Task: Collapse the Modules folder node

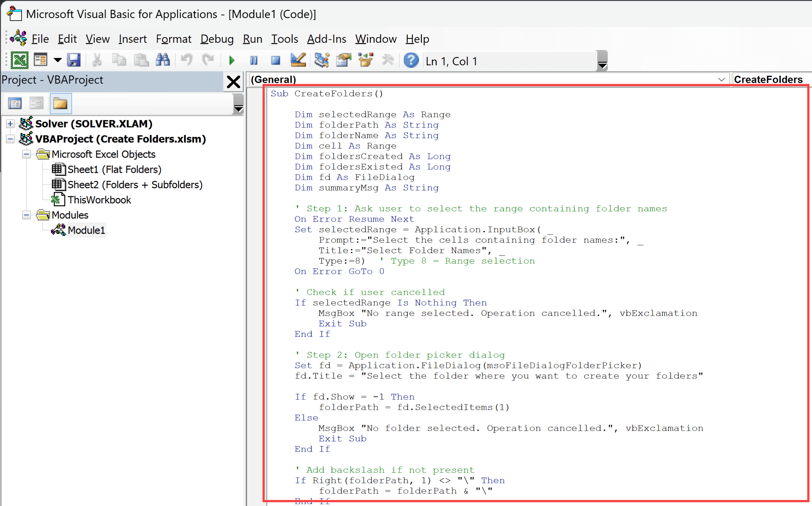Action: 26,215
